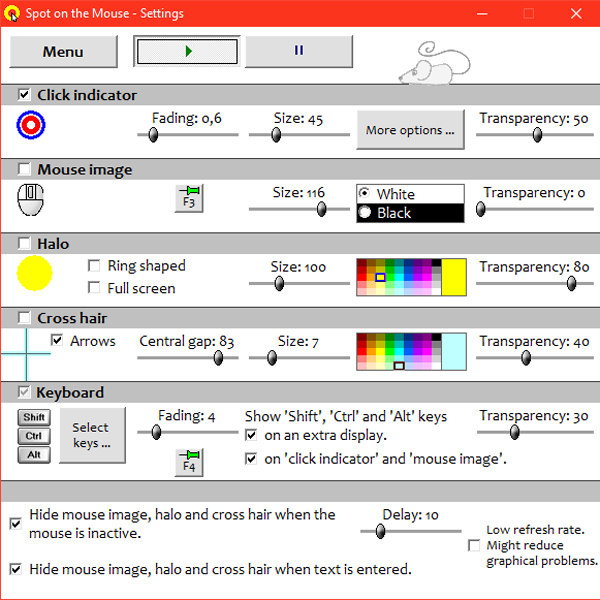The image size is (600, 600).
Task: Select the Black mouse image option
Action: coord(365,213)
